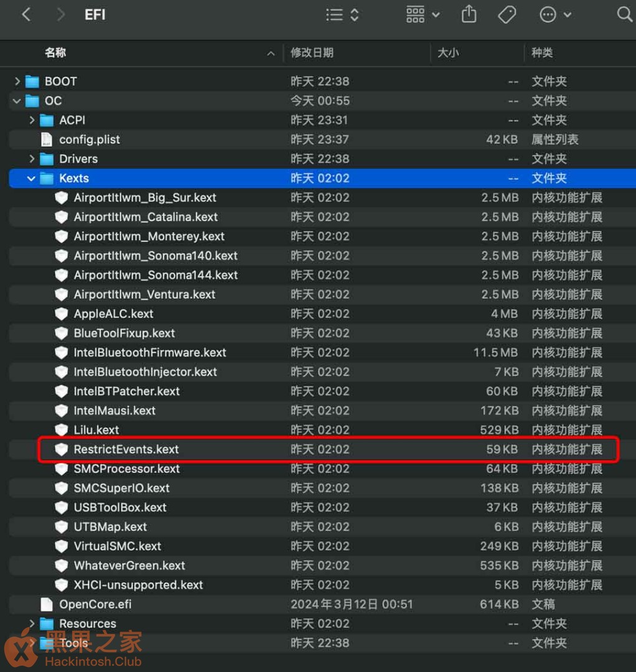Click the 42 KB size of config.plist

(502, 139)
